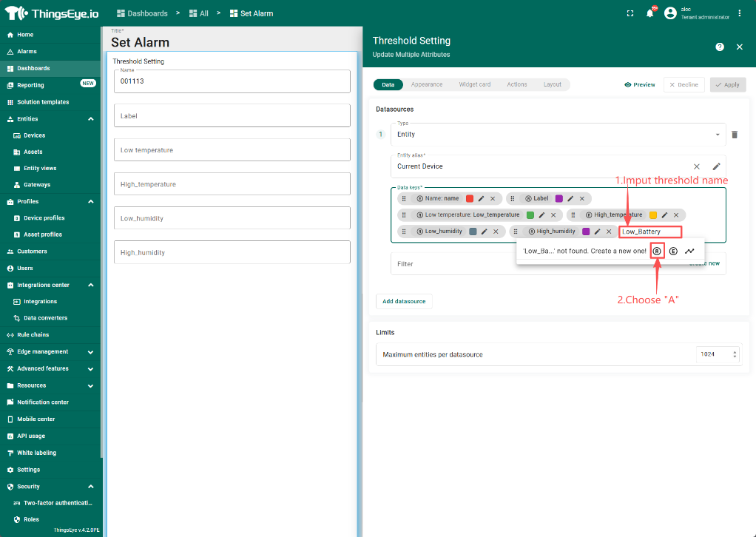Collapse the Entities sidebar section
The image size is (756, 537).
pos(90,119)
